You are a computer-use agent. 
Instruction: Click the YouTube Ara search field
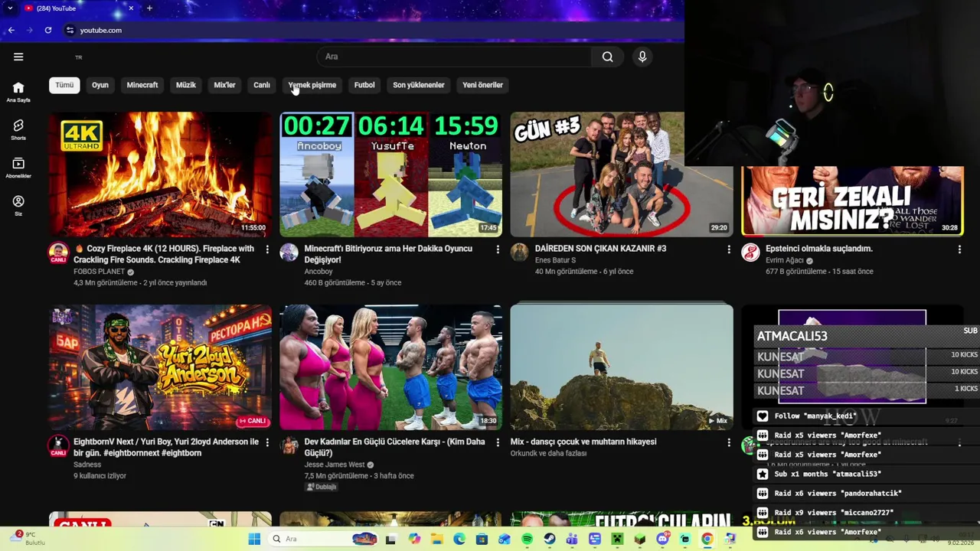pos(454,57)
